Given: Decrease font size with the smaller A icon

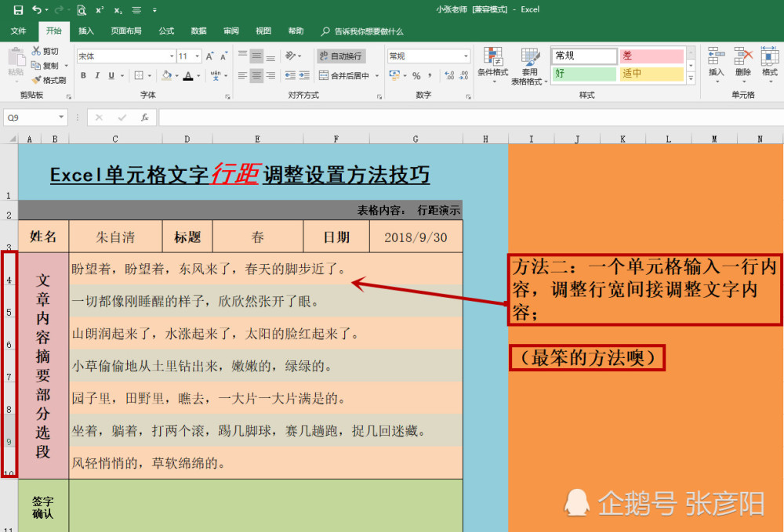Looking at the screenshot, I should point(223,56).
